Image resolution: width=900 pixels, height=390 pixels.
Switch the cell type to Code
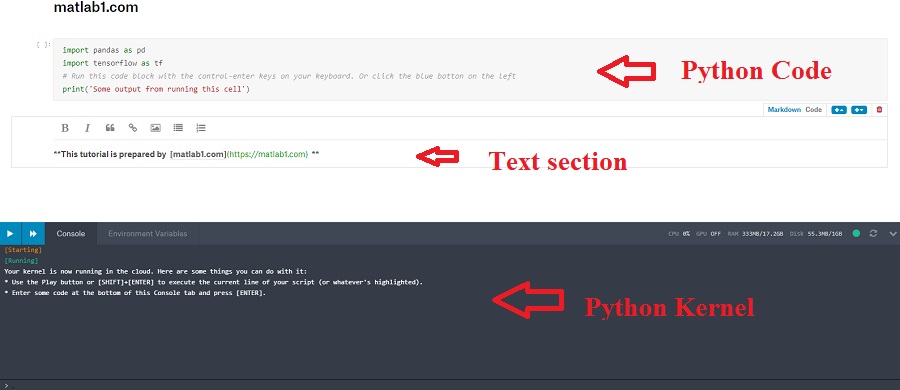[x=813, y=109]
